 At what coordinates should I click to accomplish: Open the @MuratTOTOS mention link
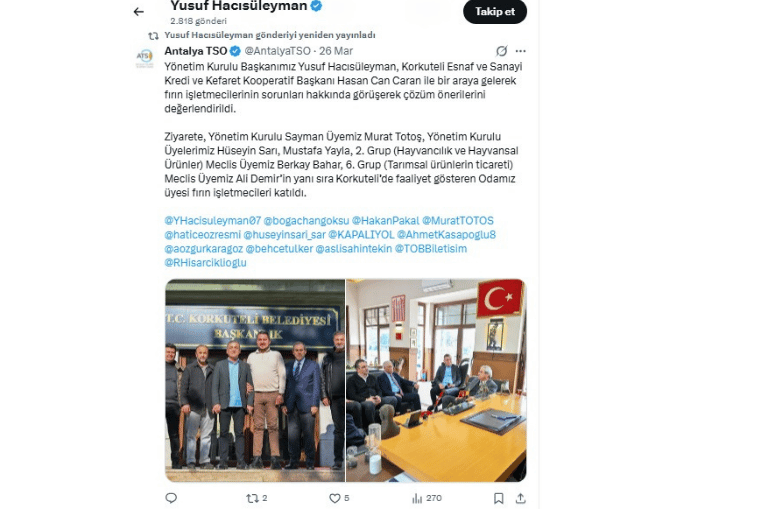click(x=458, y=221)
